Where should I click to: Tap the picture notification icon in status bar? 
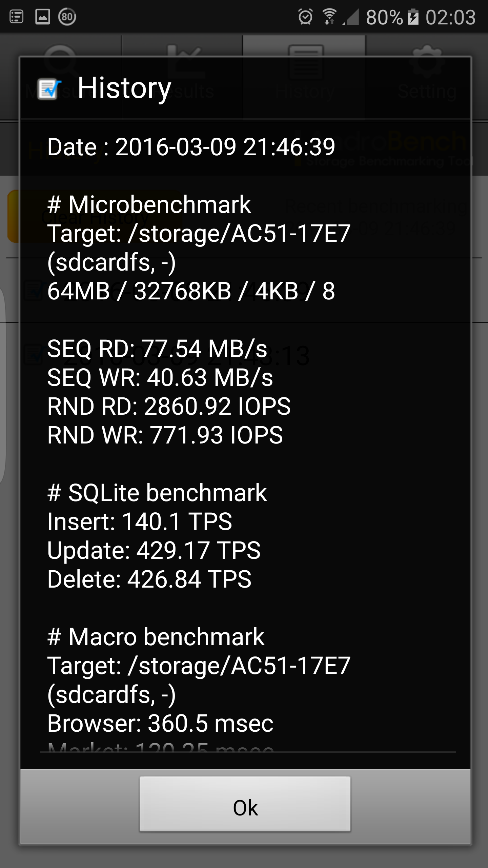point(43,17)
